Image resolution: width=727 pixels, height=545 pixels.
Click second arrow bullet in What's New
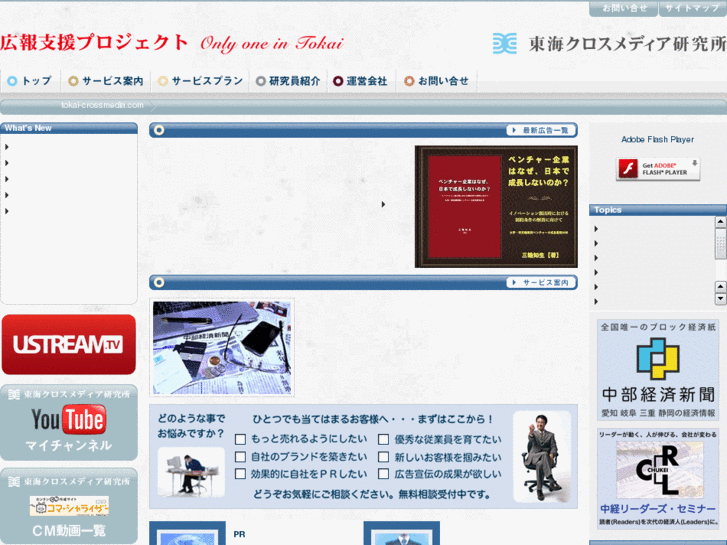pyautogui.click(x=7, y=163)
